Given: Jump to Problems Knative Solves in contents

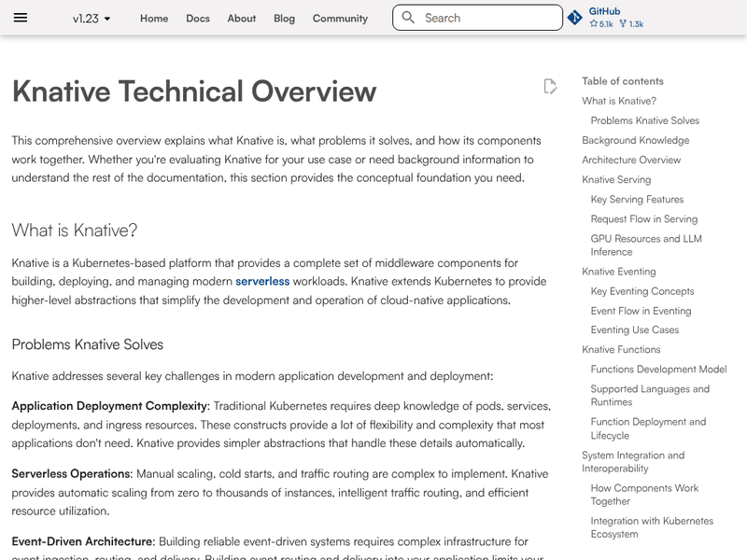Looking at the screenshot, I should pos(645,120).
